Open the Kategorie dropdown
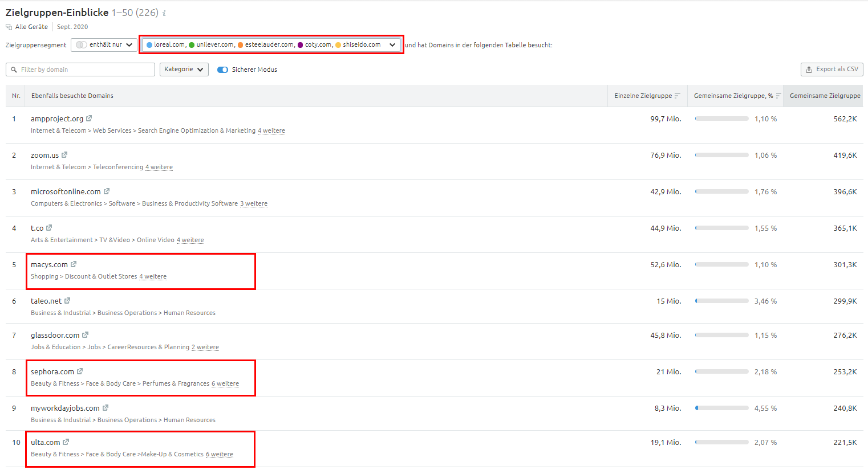The width and height of the screenshot is (868, 470). (184, 70)
